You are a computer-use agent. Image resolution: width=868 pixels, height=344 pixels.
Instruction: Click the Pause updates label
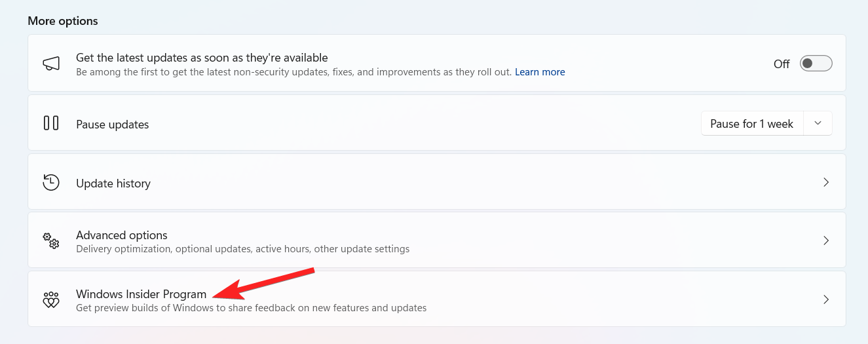113,124
